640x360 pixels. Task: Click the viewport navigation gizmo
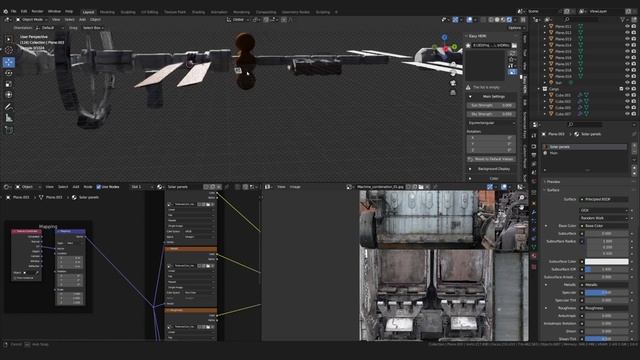click(x=444, y=46)
